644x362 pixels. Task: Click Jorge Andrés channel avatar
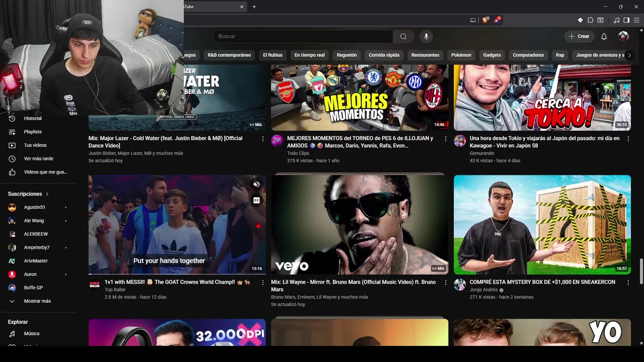click(460, 284)
